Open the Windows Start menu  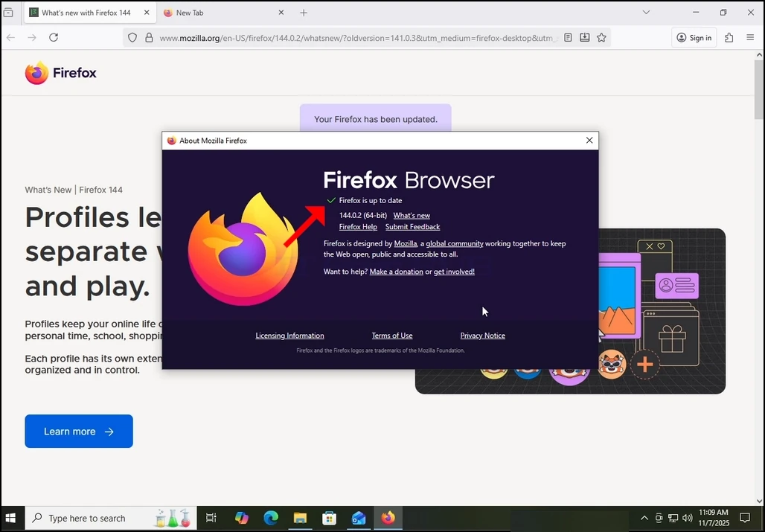pos(10,518)
